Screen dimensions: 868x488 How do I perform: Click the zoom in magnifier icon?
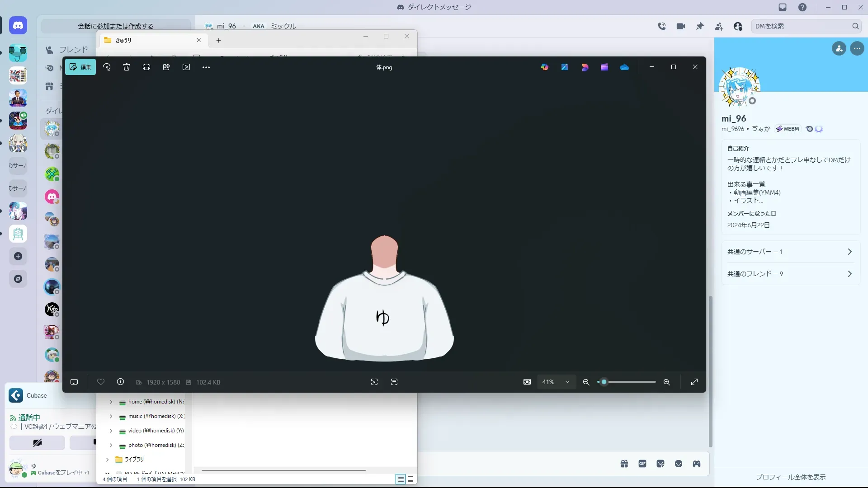(x=666, y=382)
